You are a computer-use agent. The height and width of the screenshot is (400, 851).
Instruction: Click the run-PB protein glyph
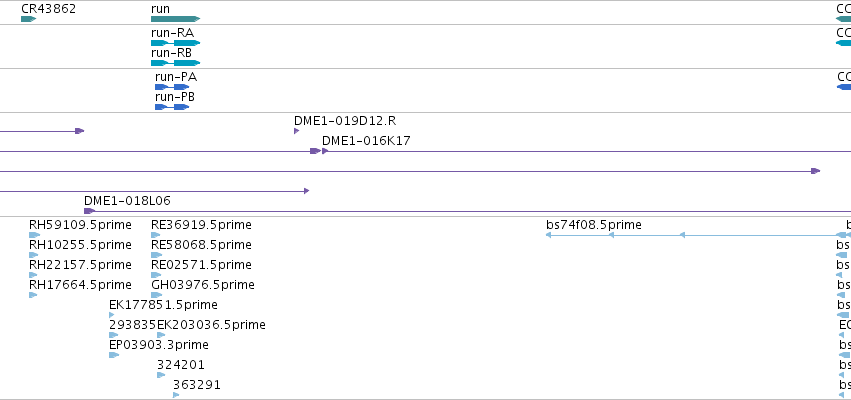coord(172,107)
